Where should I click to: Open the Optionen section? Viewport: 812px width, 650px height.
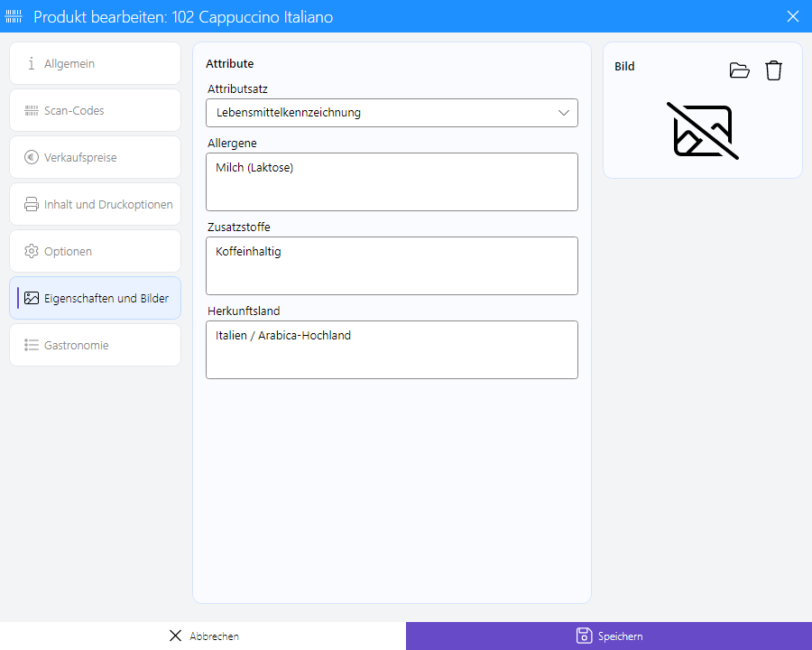pyautogui.click(x=96, y=251)
